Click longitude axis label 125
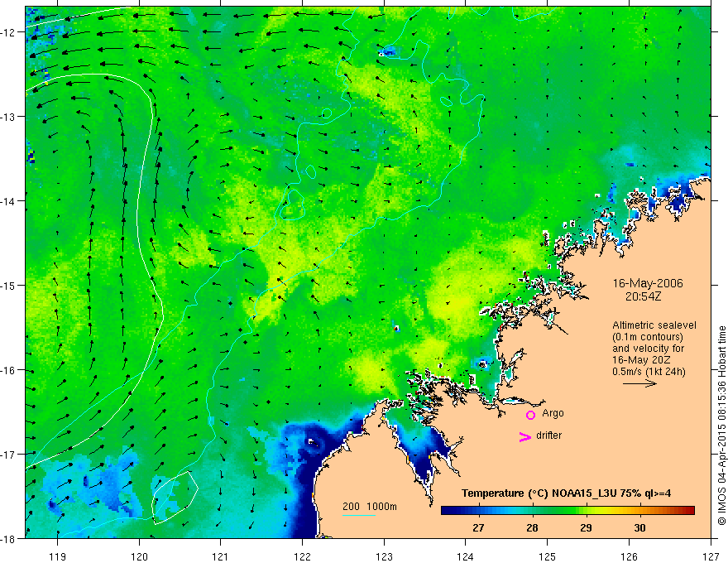Viewport: 728px width, 563px height. (x=548, y=556)
